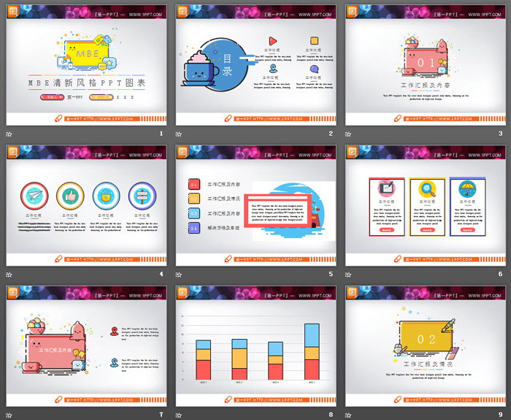
Task: Play the transition star under slide 5
Action: coord(179,275)
